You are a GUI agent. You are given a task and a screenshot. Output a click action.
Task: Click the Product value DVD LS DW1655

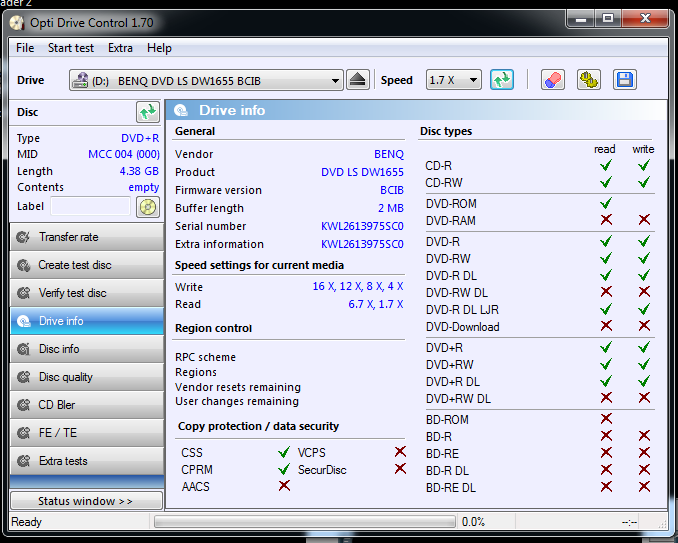tap(362, 172)
